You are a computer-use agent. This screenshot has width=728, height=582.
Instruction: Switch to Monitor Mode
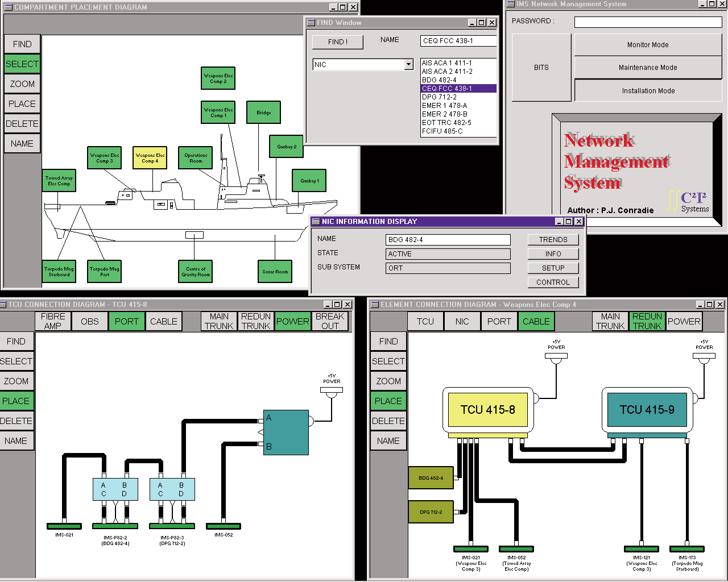pyautogui.click(x=648, y=45)
